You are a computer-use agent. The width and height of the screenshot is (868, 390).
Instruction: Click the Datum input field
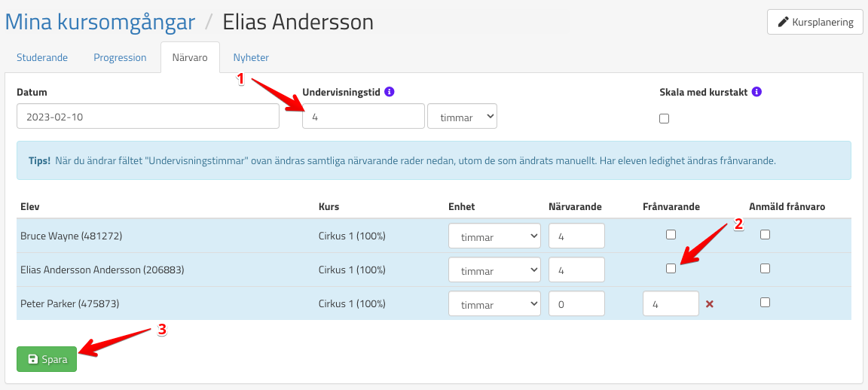tap(148, 117)
